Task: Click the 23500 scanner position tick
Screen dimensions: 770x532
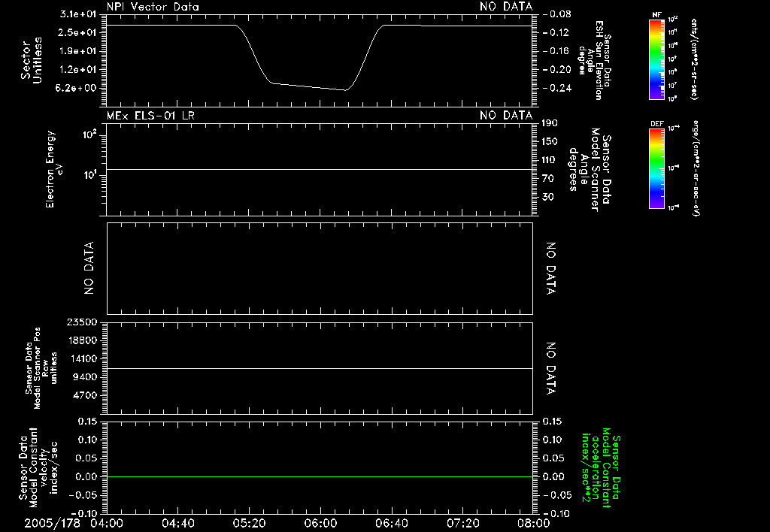Action: [x=82, y=322]
